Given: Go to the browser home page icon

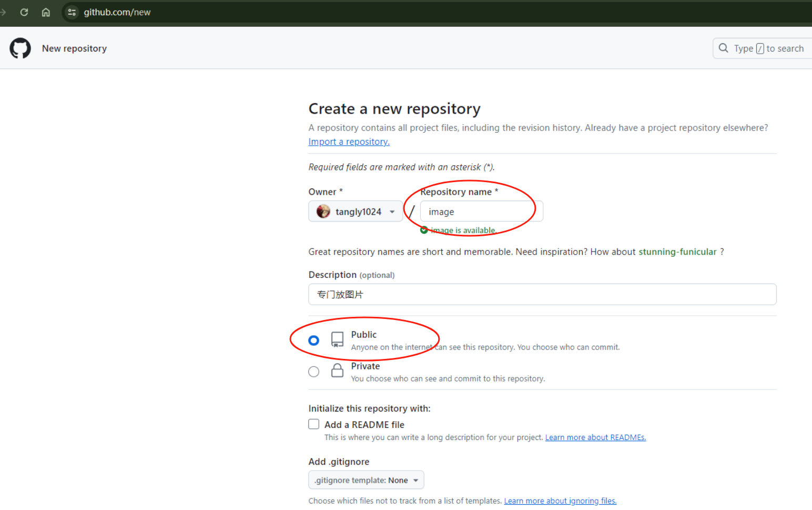Looking at the screenshot, I should (x=46, y=12).
